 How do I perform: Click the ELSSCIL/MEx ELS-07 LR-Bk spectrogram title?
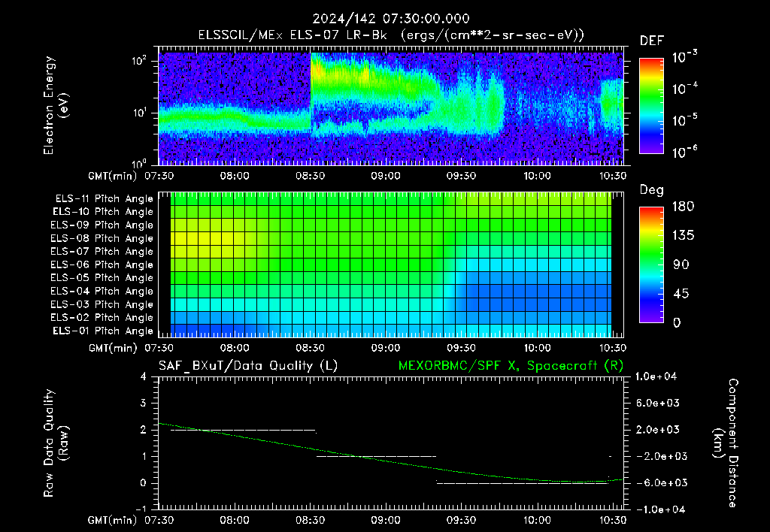pyautogui.click(x=391, y=35)
